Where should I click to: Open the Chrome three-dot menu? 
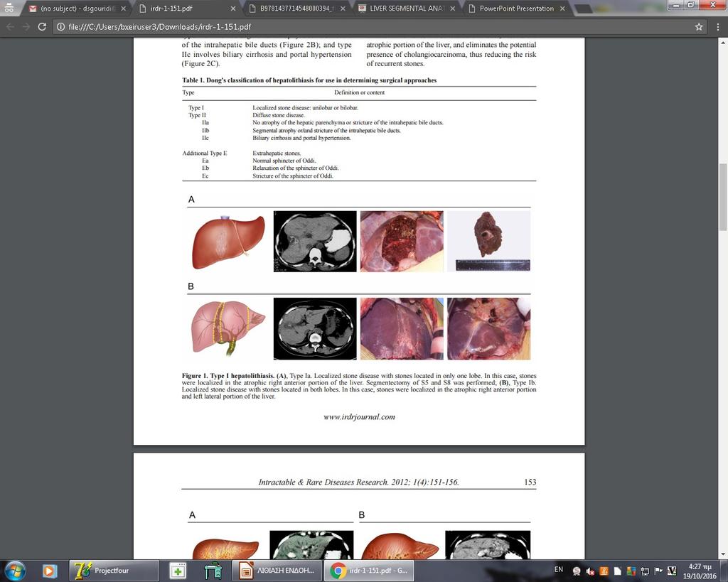718,27
